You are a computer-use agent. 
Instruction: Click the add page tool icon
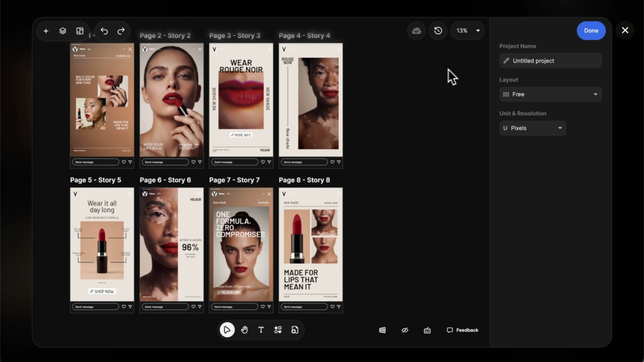295,330
